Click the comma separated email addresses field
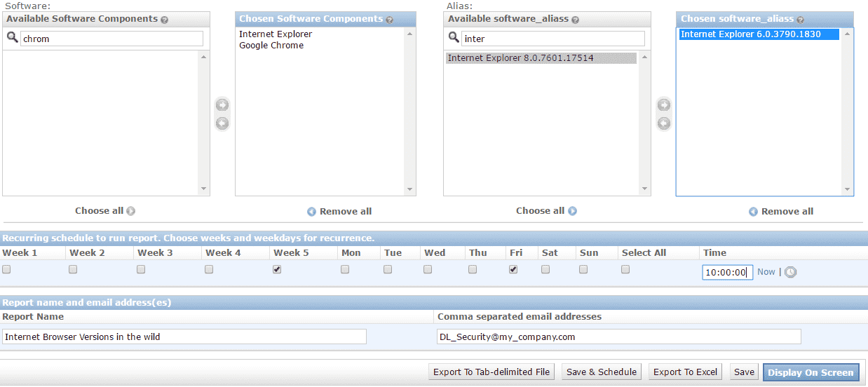 (618, 337)
